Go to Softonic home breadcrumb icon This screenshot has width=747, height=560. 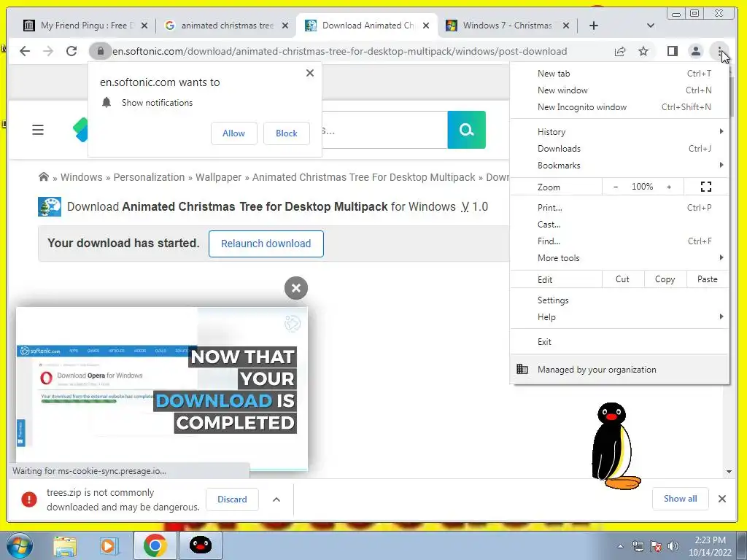click(43, 177)
